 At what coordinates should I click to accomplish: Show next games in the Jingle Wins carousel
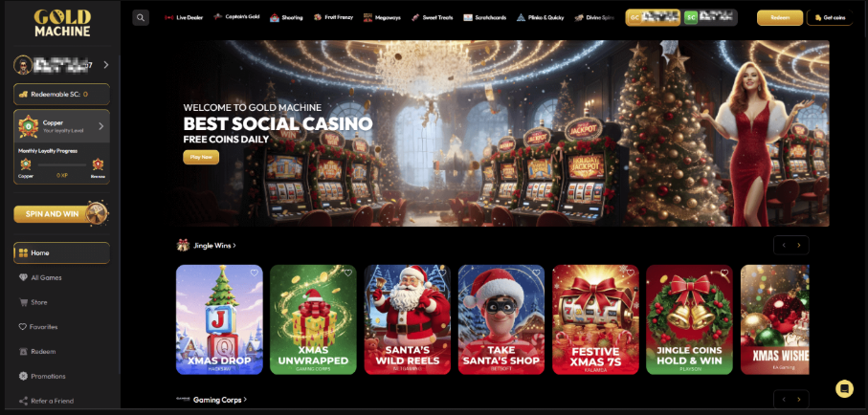799,245
